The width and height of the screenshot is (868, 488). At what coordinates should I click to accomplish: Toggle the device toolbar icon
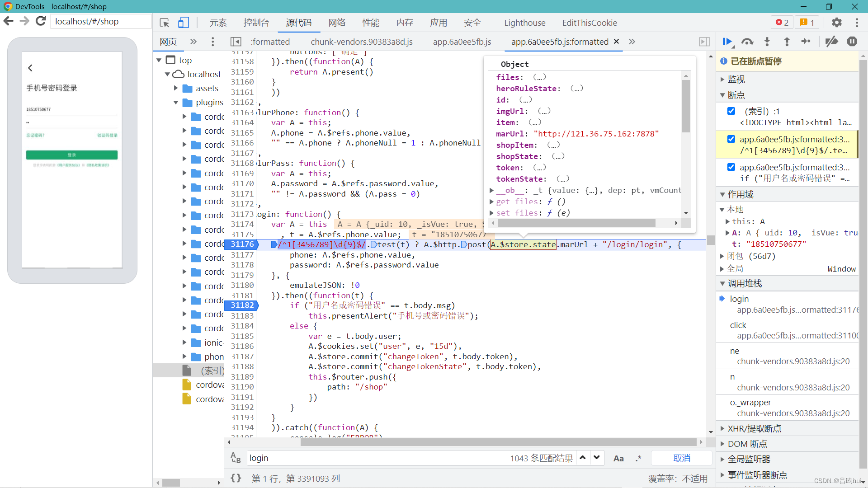click(183, 23)
